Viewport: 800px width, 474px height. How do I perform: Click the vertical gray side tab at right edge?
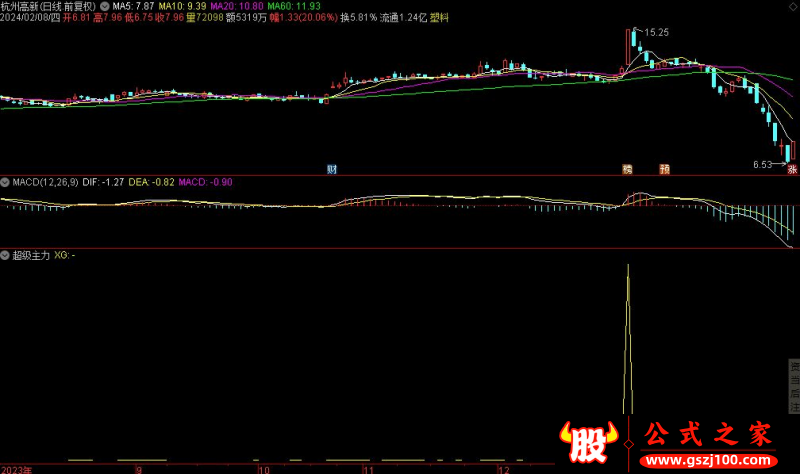pos(794,386)
